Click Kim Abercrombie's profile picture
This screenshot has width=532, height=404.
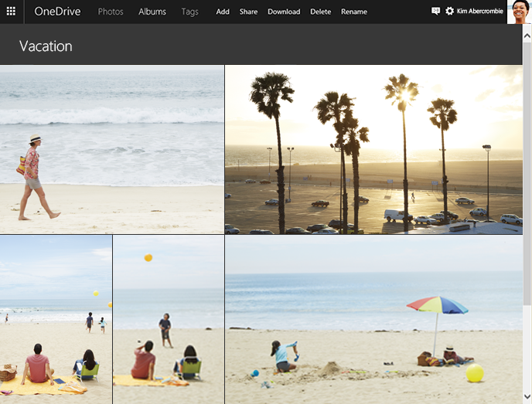[519, 12]
